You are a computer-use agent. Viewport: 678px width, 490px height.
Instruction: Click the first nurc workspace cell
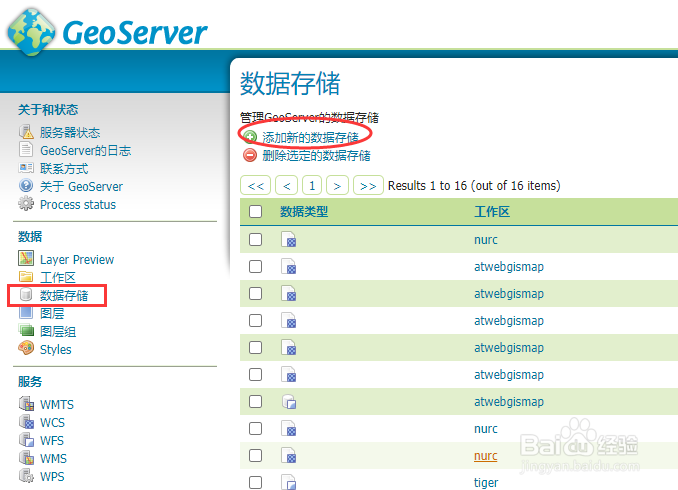[x=486, y=240]
